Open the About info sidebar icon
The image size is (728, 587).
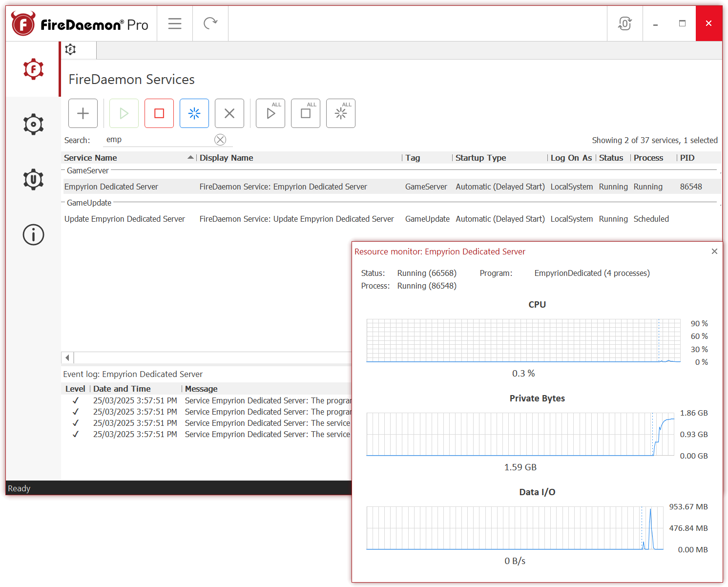tap(33, 235)
